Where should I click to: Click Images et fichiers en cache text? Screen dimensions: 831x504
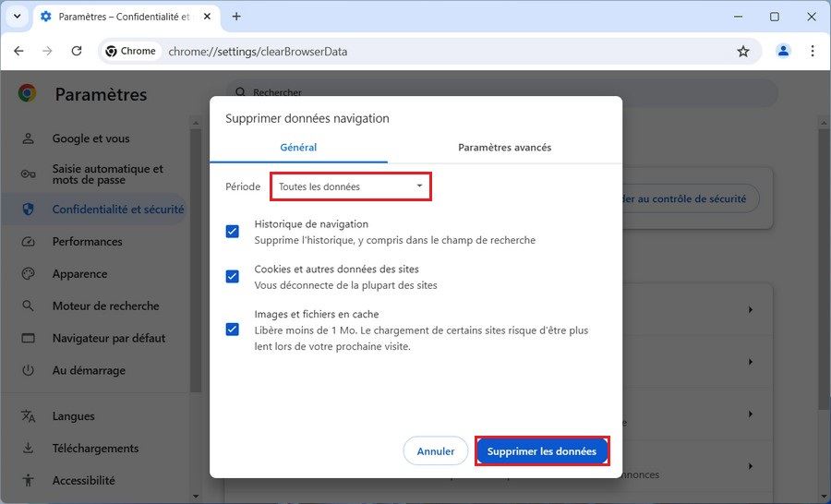pos(317,314)
